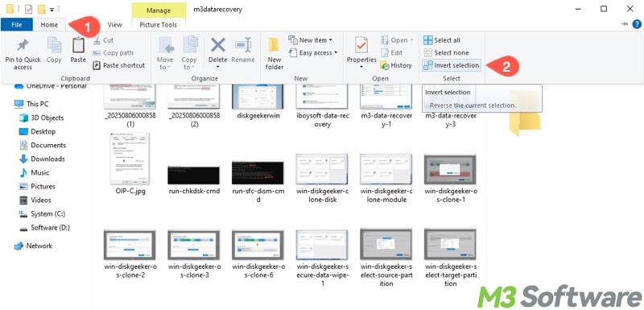This screenshot has width=644, height=310.
Task: Select the OIP-C.jpg thumbnail
Action: point(130,159)
